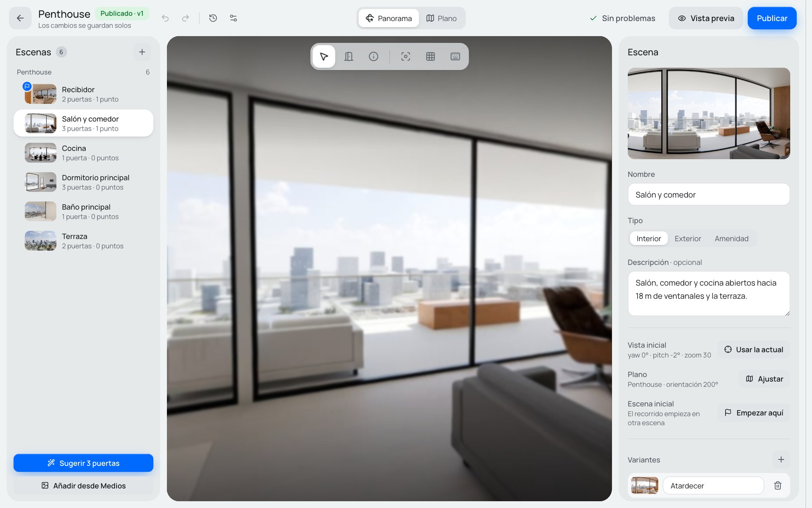Select the pointer cursor tool
This screenshot has width=812, height=508.
pos(324,56)
